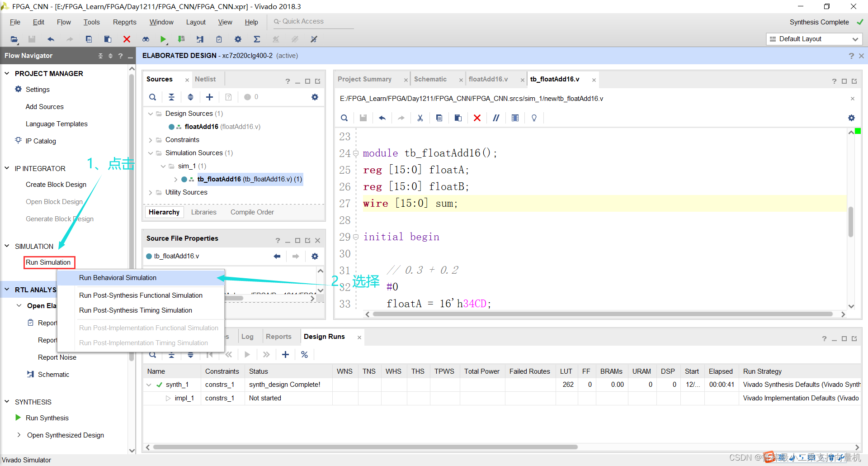Click Run Synthesis in Flow Navigator
The image size is (868, 466).
[47, 418]
